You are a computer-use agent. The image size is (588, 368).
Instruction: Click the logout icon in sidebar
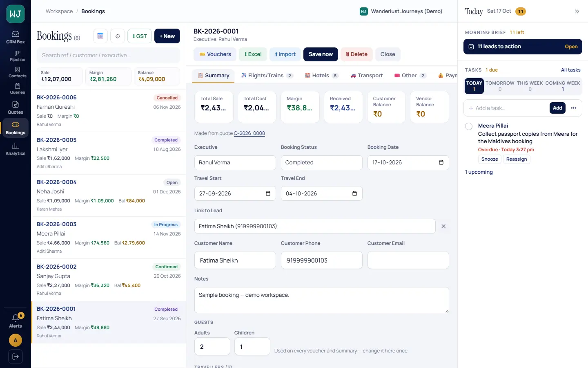tap(16, 357)
